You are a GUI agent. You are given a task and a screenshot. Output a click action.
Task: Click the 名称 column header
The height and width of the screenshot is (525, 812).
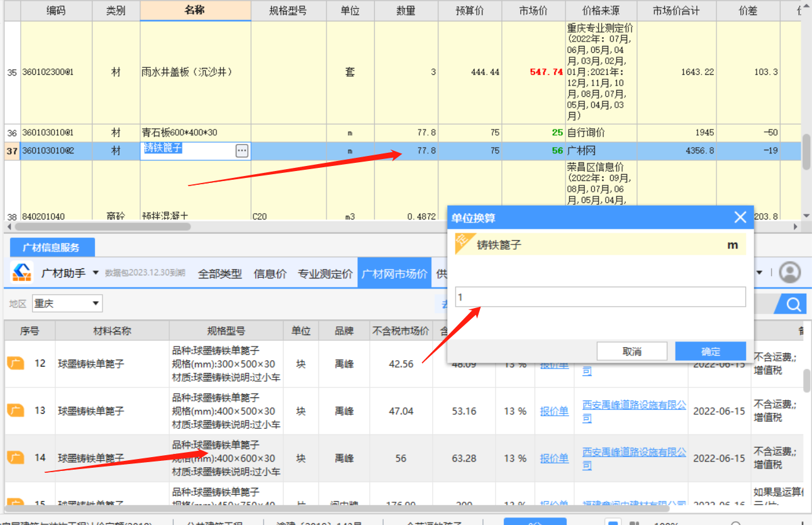[195, 11]
